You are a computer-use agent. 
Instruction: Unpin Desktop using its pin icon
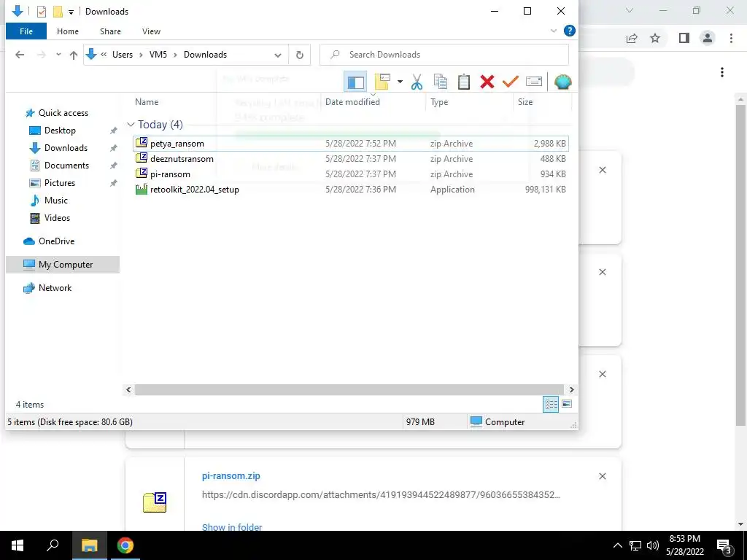coord(113,131)
